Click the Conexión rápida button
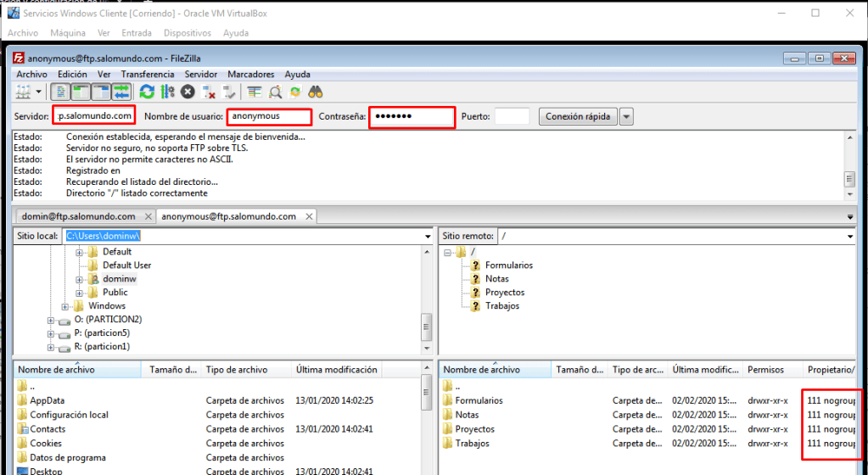Image resolution: width=868 pixels, height=475 pixels. [578, 116]
